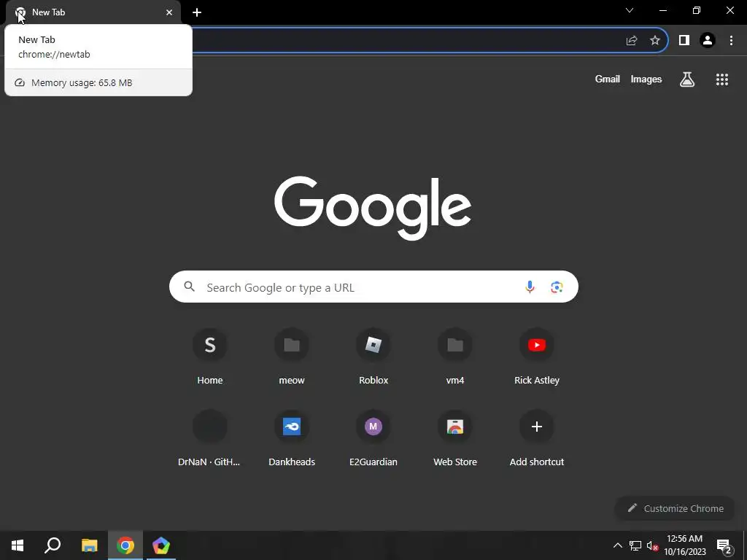This screenshot has height=560, width=747.
Task: Start voice search with microphone
Action: point(530,287)
